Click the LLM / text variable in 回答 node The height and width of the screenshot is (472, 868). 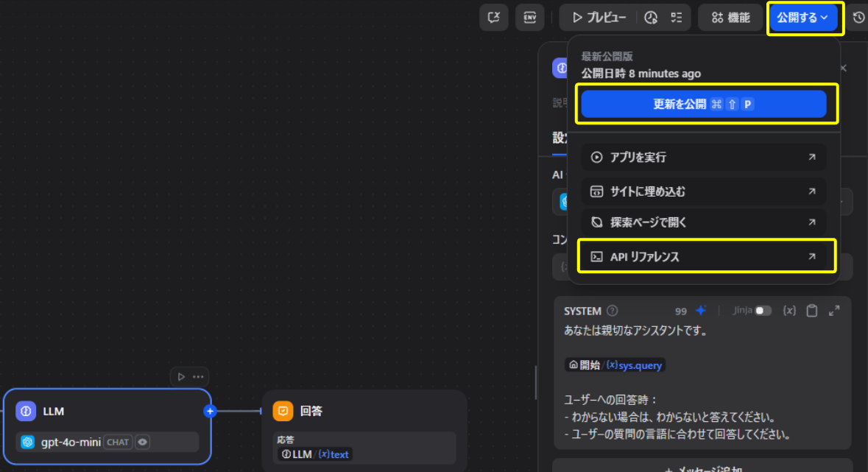tap(315, 454)
